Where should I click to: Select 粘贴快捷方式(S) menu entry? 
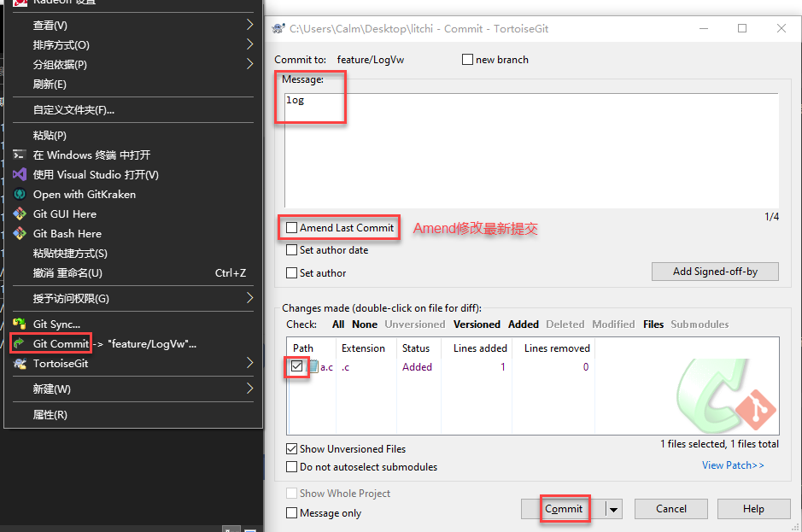133,253
